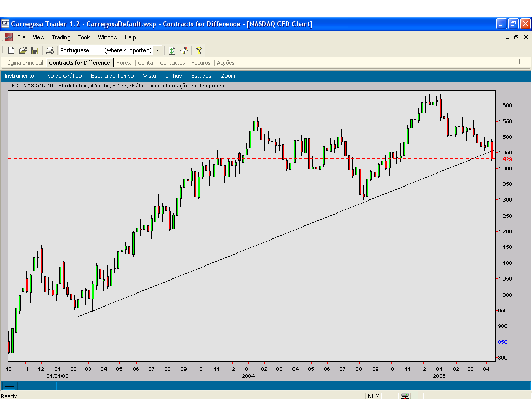
Task: Click the Zoom chart button
Action: pyautogui.click(x=228, y=76)
